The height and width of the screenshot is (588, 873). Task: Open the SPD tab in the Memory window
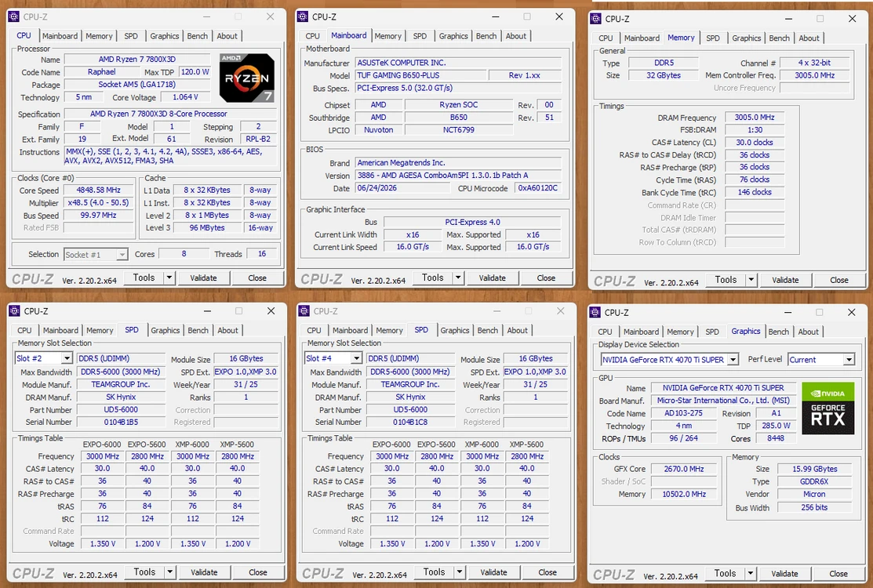713,38
